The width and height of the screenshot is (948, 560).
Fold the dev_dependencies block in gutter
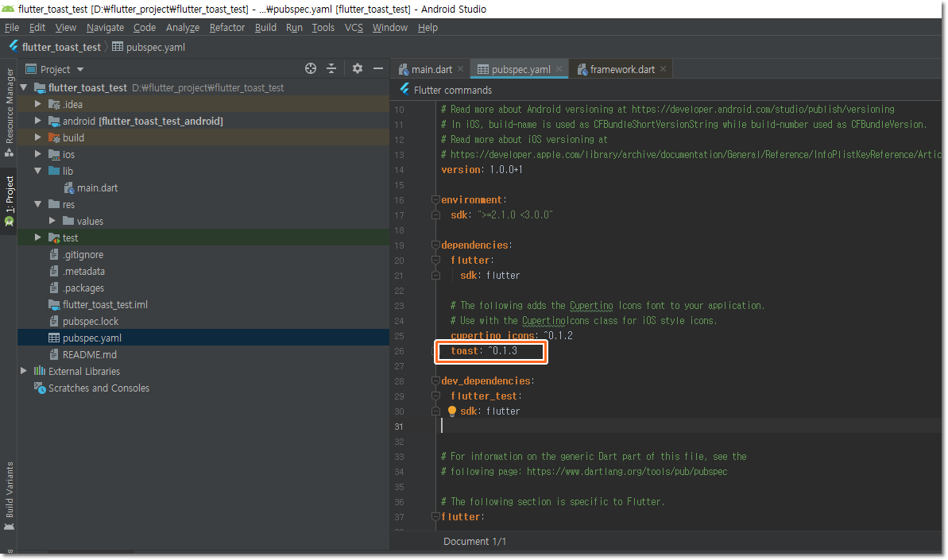pyautogui.click(x=435, y=380)
